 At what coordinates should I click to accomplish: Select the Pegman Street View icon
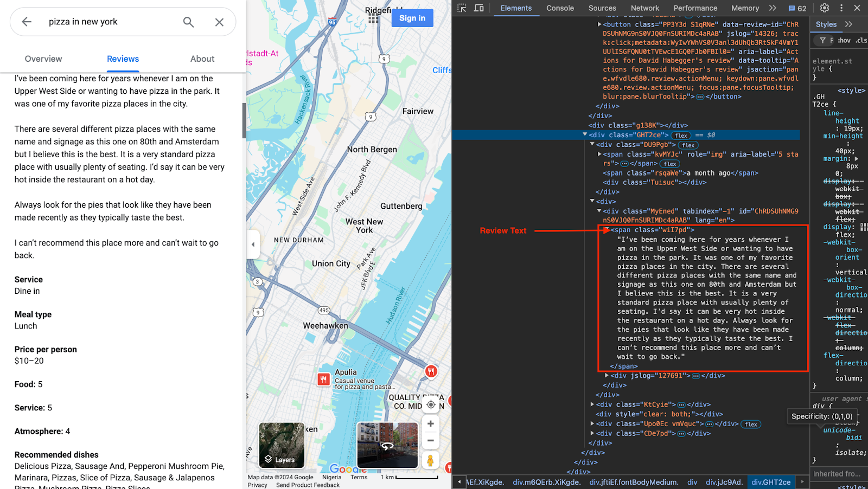[x=430, y=461]
